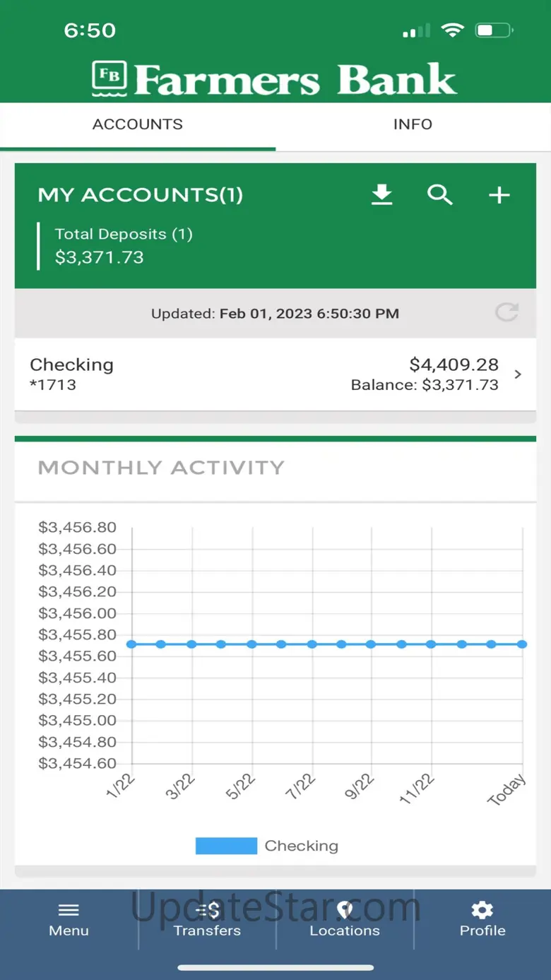551x980 pixels.
Task: Tap the Total Deposits summary
Action: click(x=124, y=245)
